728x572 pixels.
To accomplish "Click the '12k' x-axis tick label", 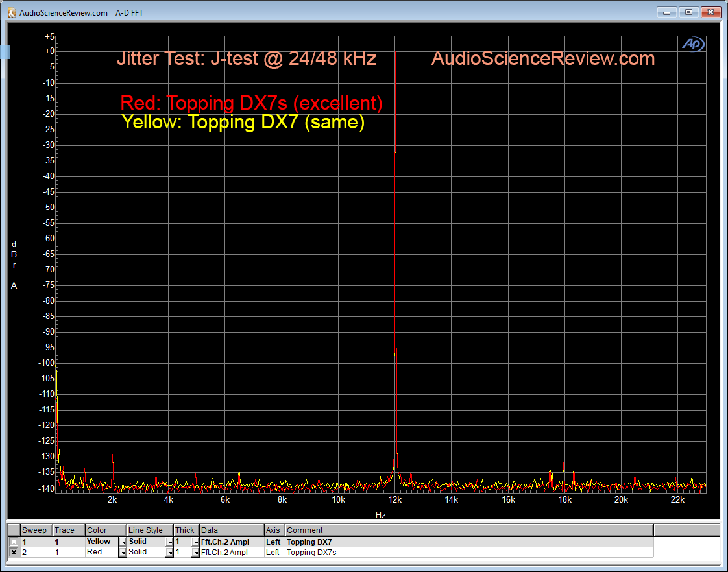I will pos(395,499).
